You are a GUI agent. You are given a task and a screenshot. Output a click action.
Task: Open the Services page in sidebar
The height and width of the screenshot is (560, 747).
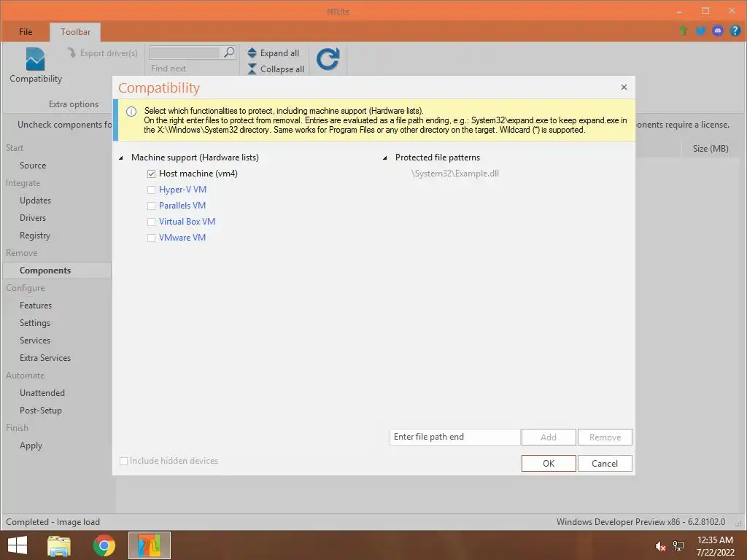pyautogui.click(x=35, y=340)
